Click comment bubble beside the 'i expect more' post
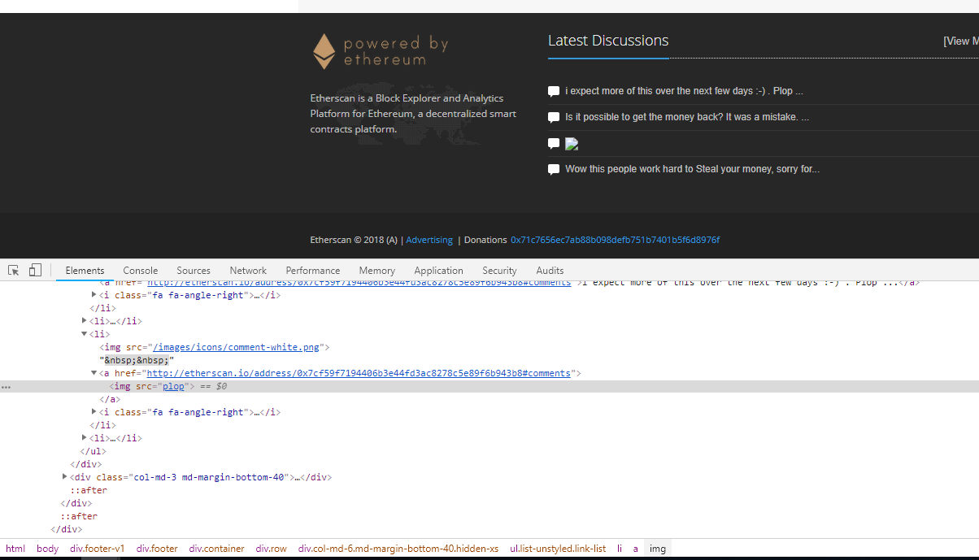Image resolution: width=979 pixels, height=560 pixels. click(554, 90)
